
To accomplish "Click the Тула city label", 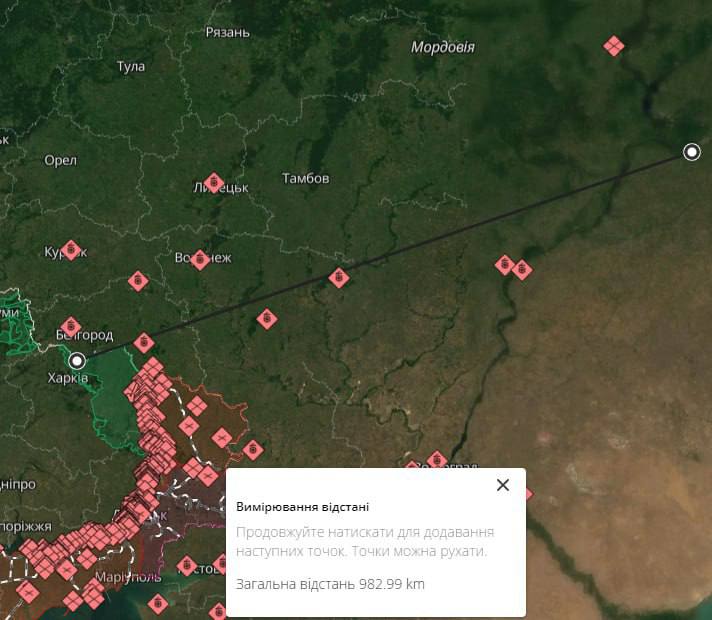I will coord(131,67).
